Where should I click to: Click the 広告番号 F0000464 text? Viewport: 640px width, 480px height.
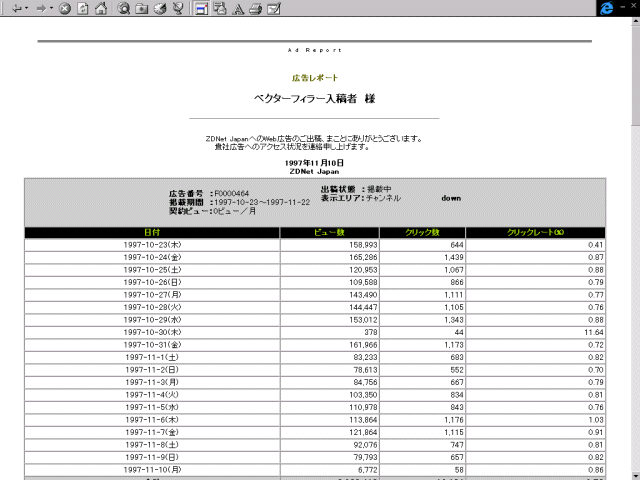pos(209,193)
